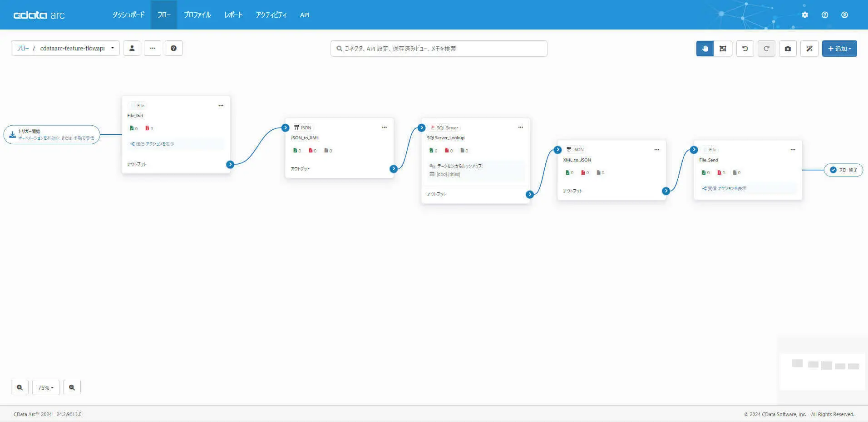Switch to the ダッシュボード tab
Screen dimensions: 868x422
click(x=128, y=15)
